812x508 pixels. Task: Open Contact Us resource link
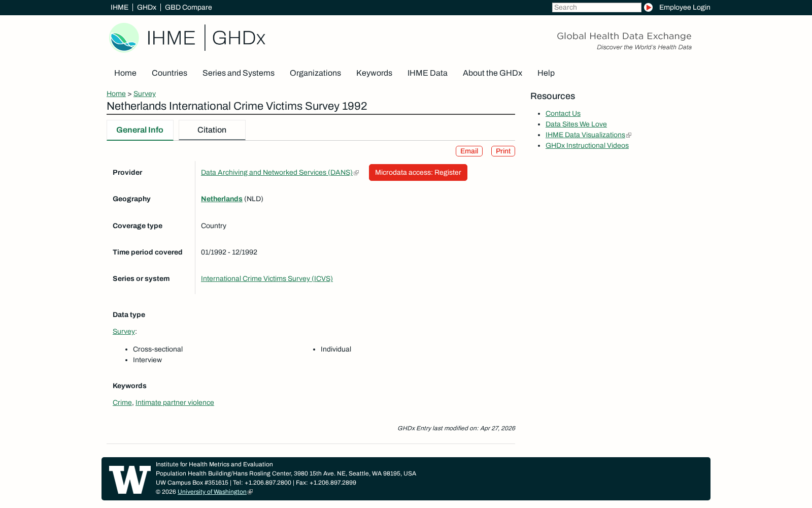click(563, 113)
